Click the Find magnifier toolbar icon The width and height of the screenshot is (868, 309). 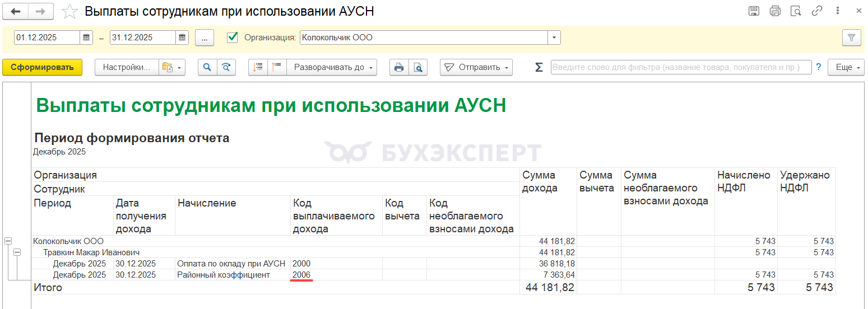tap(207, 67)
